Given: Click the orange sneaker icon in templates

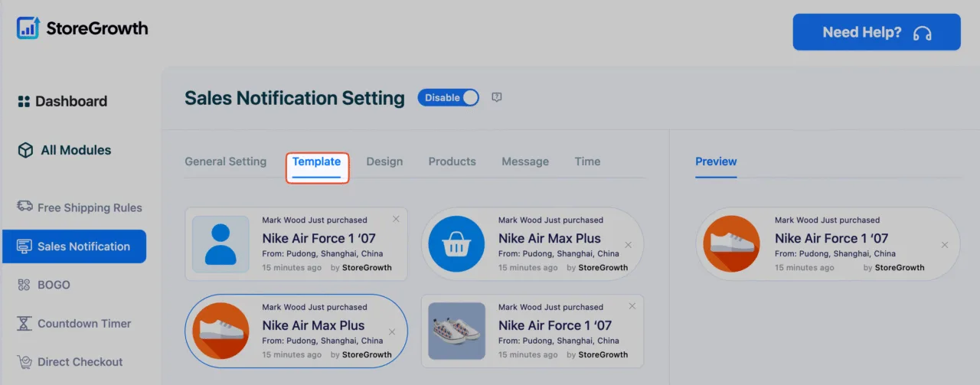Looking at the screenshot, I should coord(220,331).
